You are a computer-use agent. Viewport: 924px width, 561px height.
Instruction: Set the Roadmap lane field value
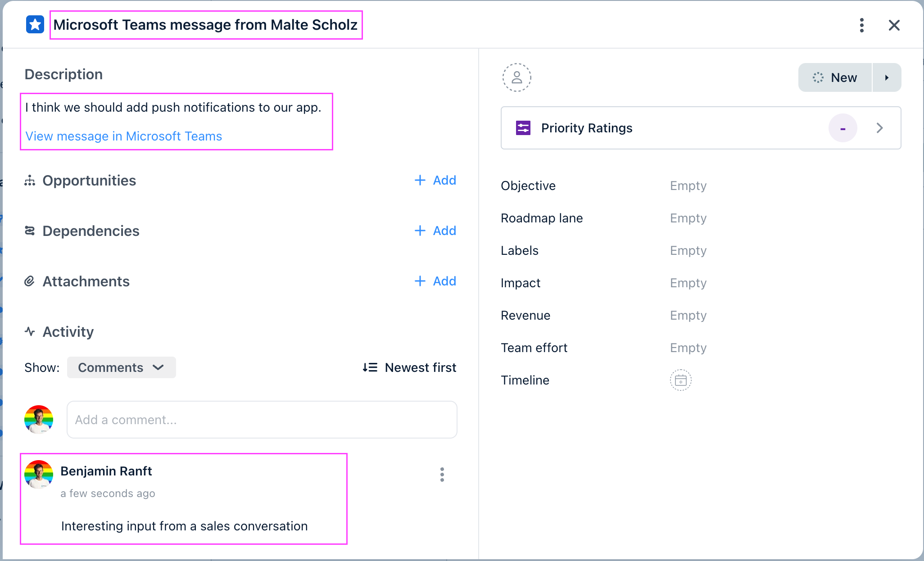[x=688, y=218]
